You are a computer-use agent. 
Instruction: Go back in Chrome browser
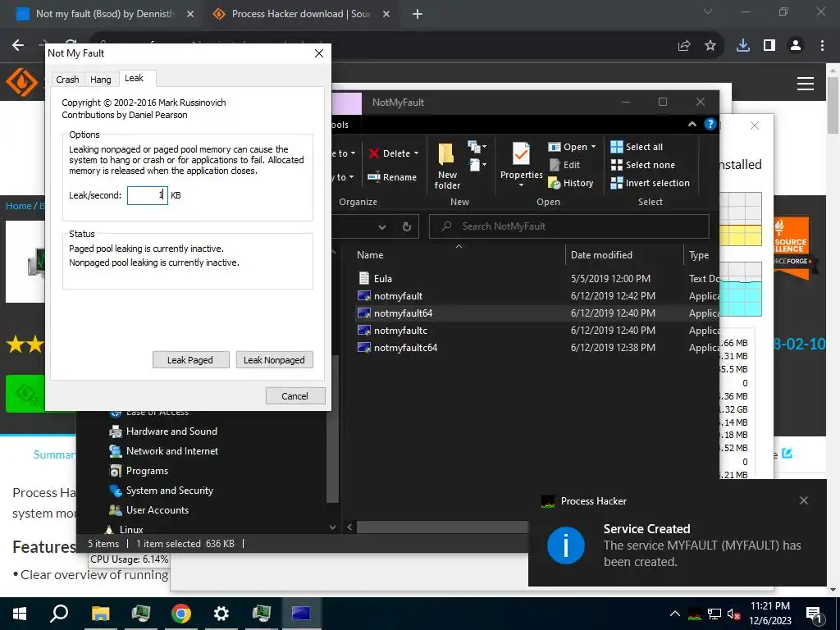click(x=18, y=45)
